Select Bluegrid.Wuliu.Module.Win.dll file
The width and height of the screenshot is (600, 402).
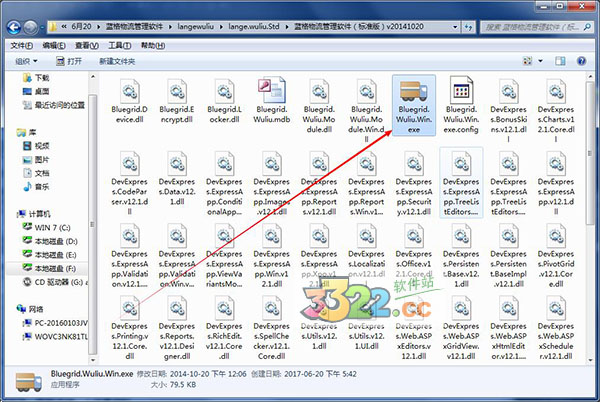(x=366, y=110)
